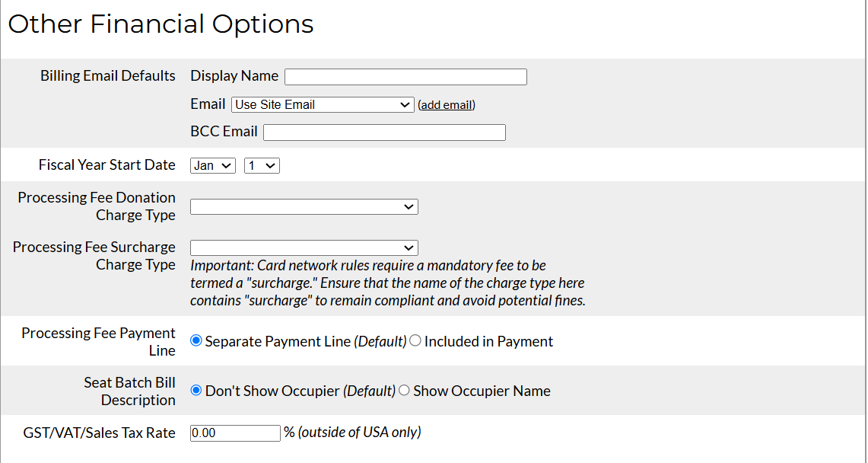This screenshot has width=868, height=463.
Task: Click the GST/VAT/Sales Tax Rate input field
Action: click(x=235, y=433)
